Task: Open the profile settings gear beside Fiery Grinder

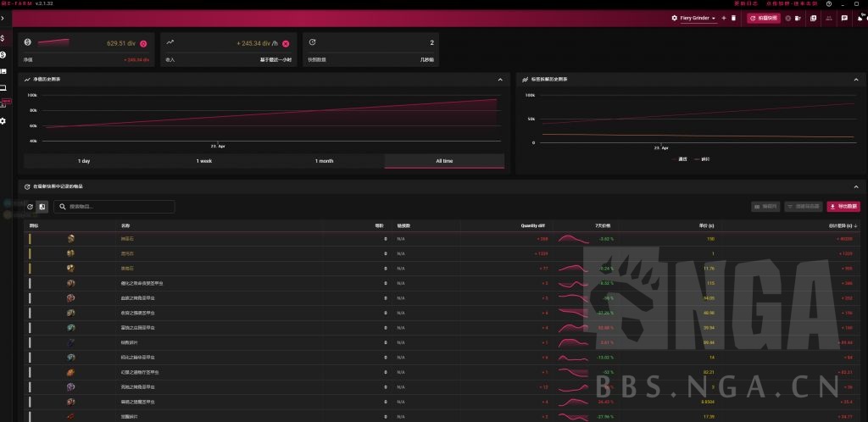Action: 675,18
